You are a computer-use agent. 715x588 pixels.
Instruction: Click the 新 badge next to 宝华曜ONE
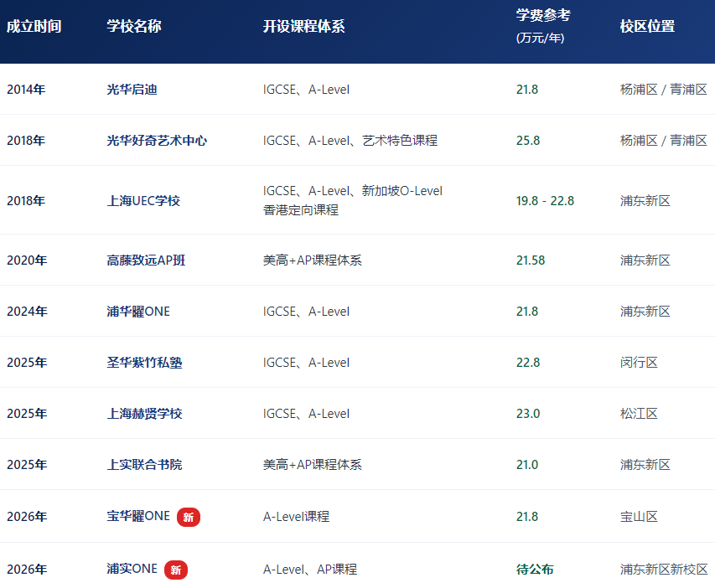pos(189,517)
